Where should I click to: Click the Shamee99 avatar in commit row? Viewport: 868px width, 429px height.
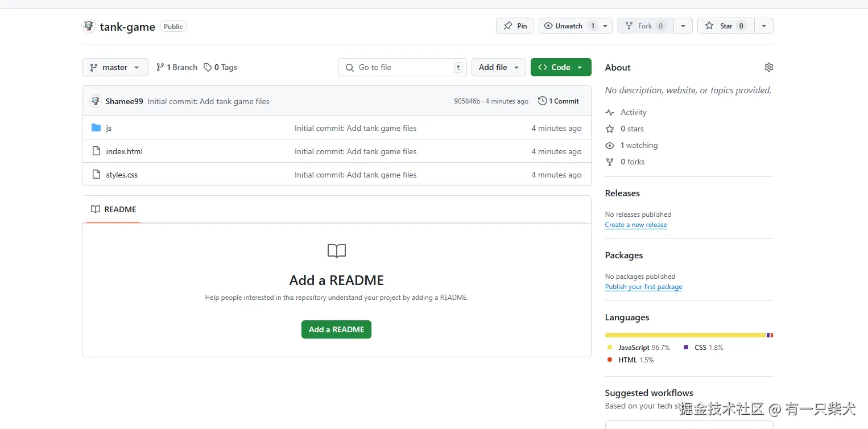tap(95, 101)
